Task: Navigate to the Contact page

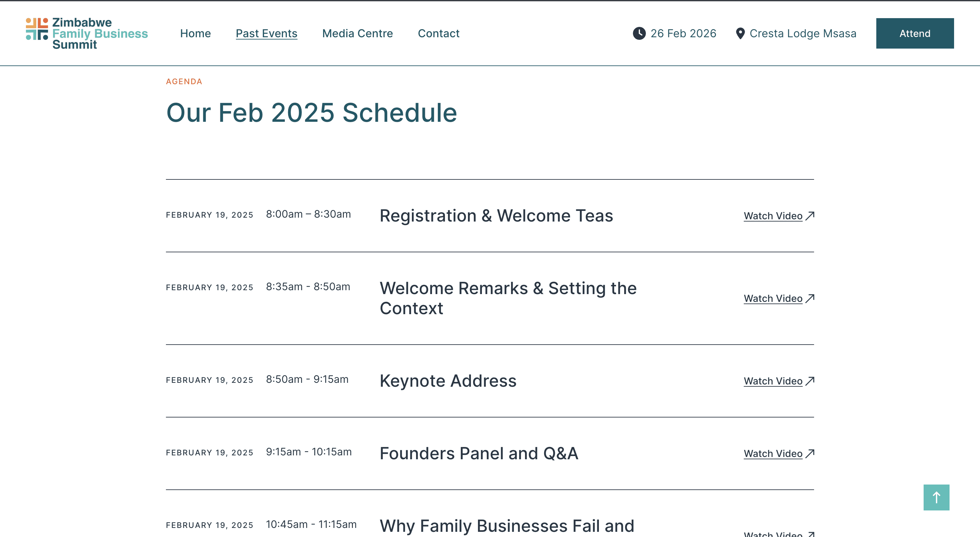Action: [x=438, y=33]
